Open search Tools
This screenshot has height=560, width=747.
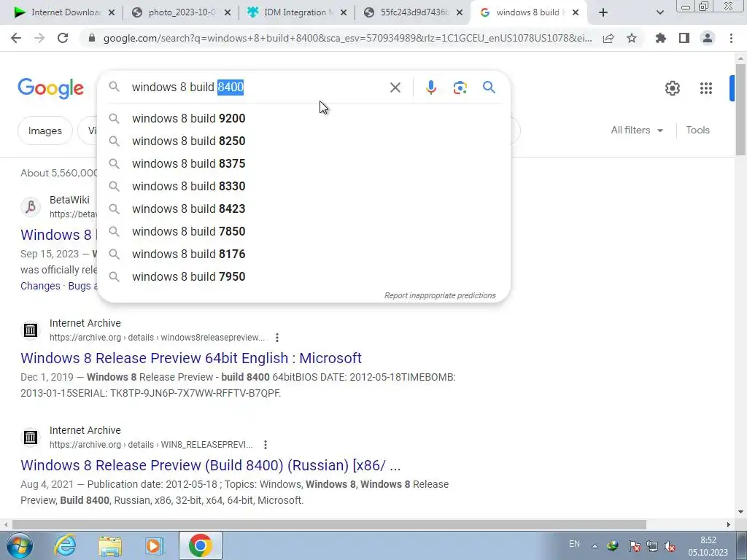[697, 130]
